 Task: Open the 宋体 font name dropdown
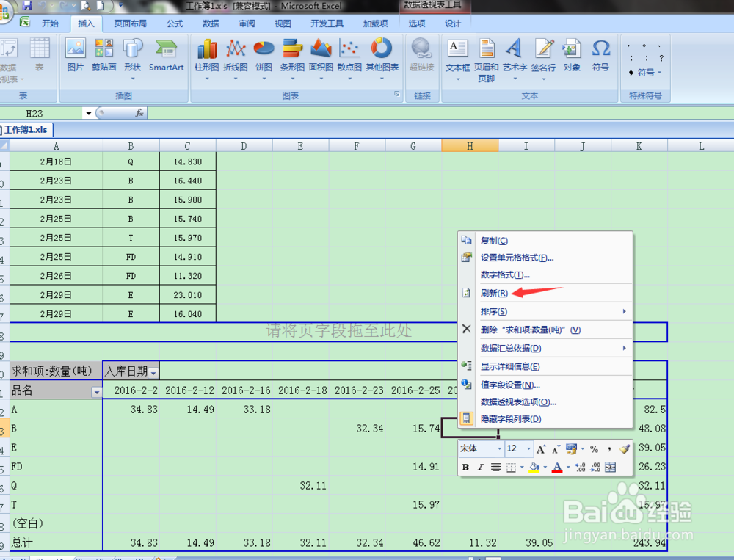pos(499,449)
